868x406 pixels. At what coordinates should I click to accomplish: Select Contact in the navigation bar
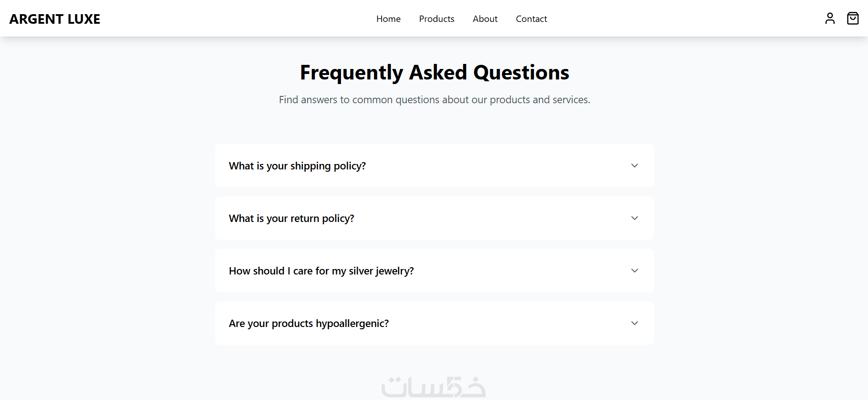[x=531, y=19]
